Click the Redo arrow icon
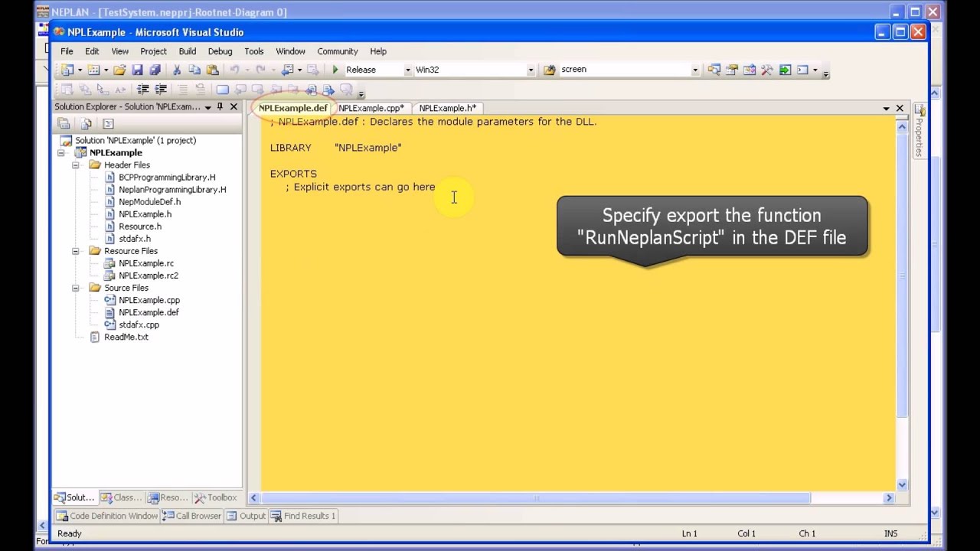This screenshot has height=551, width=980. point(260,70)
